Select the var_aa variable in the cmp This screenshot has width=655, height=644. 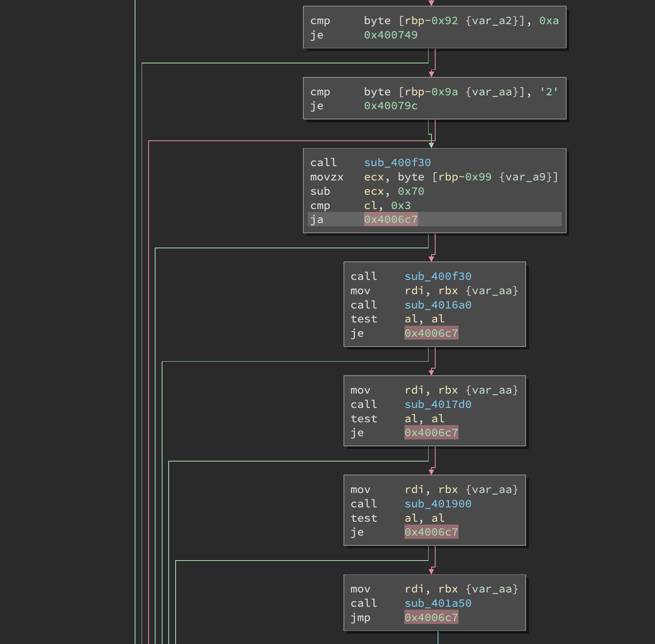[492, 92]
